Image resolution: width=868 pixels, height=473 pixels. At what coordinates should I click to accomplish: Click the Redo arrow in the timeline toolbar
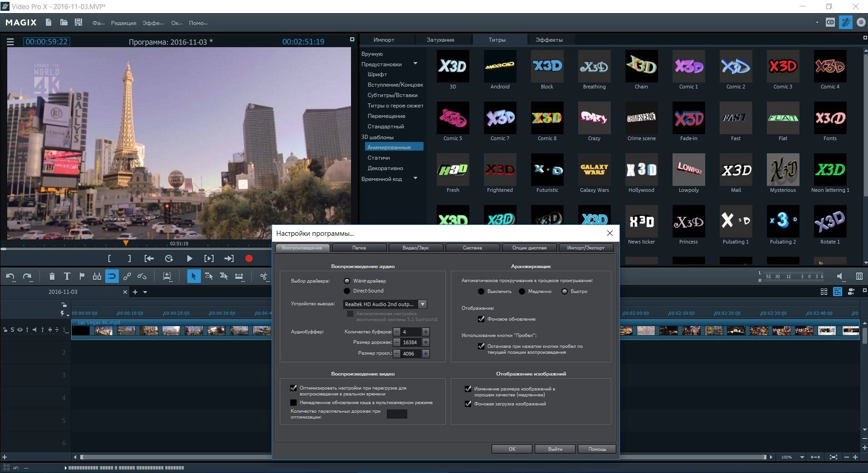click(27, 276)
